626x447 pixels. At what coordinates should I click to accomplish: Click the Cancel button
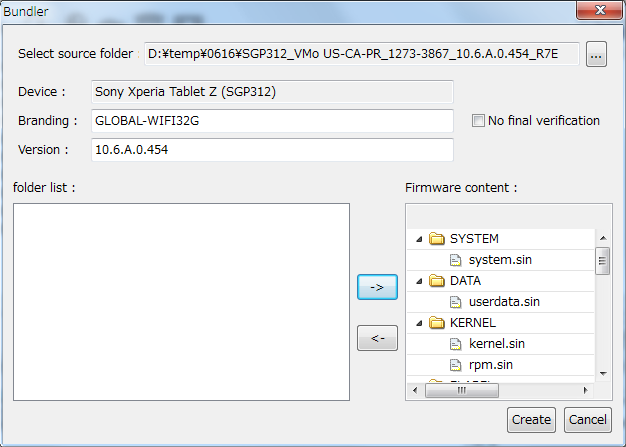588,420
